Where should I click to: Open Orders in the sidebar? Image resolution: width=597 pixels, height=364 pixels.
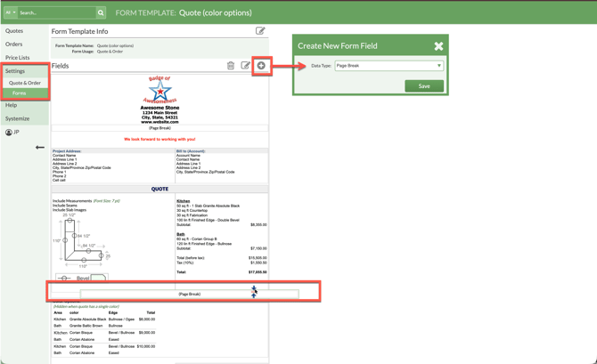click(x=13, y=44)
